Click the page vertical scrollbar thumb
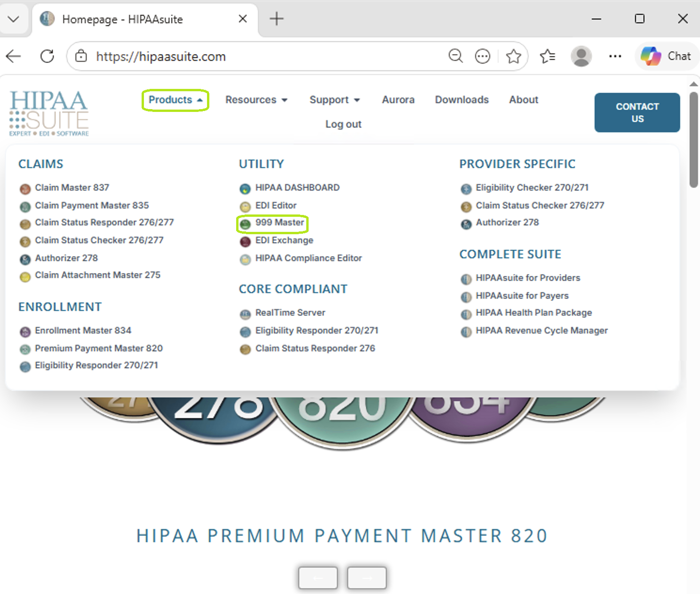The height and width of the screenshot is (594, 700). point(694,140)
